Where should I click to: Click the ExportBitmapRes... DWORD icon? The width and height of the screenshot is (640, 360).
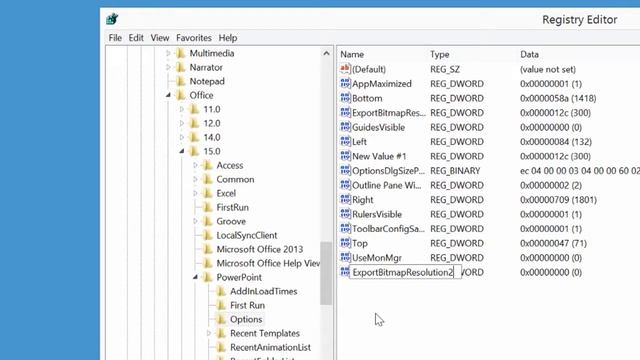click(x=345, y=112)
